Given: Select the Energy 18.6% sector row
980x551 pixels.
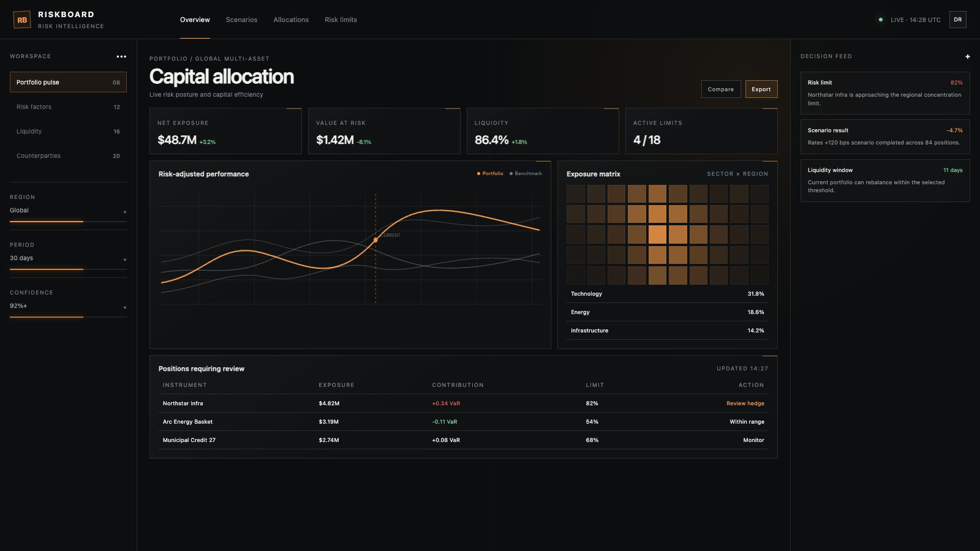Looking at the screenshot, I should pyautogui.click(x=668, y=312).
